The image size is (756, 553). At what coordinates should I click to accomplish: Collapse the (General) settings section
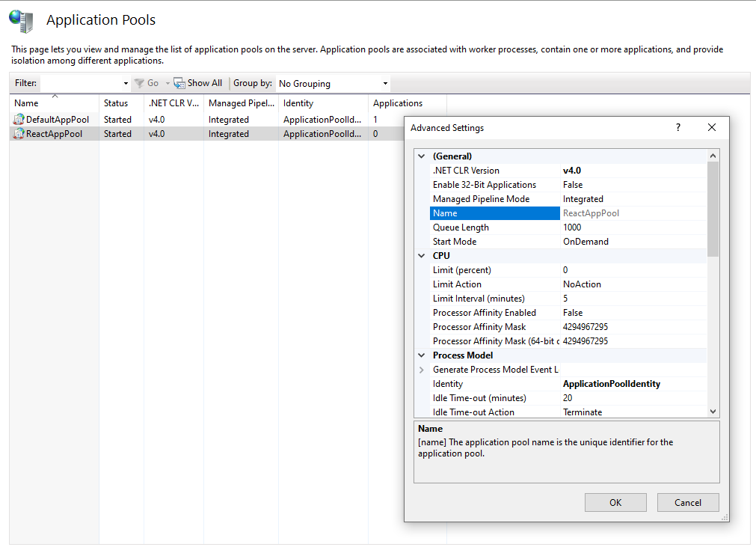422,156
